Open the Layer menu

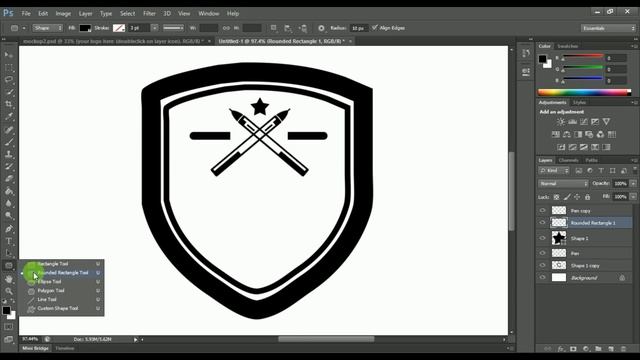(85, 13)
